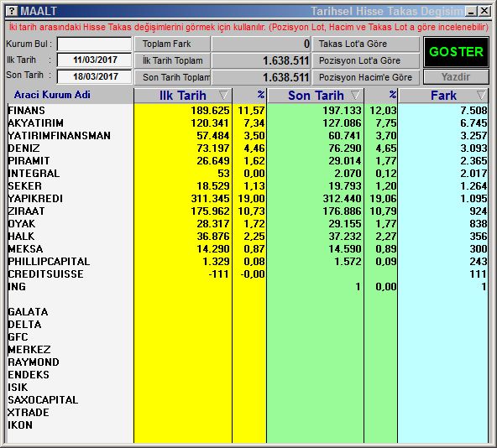Select the XTRADE row name

pyautogui.click(x=29, y=413)
